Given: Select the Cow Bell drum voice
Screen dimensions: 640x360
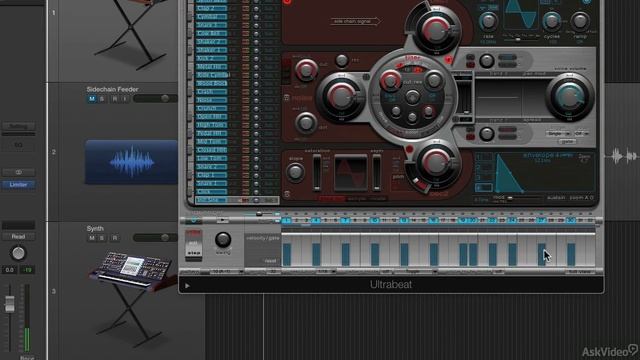Looking at the screenshot, I should 211,33.
